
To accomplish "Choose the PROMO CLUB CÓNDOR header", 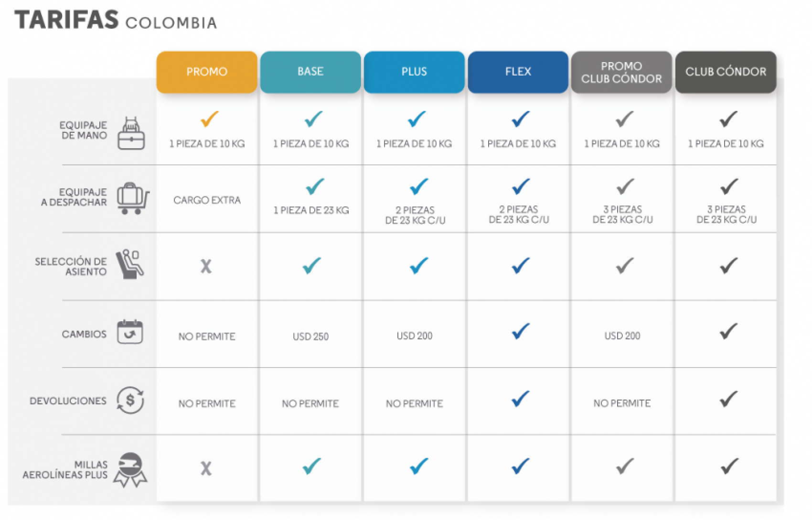I will point(621,72).
